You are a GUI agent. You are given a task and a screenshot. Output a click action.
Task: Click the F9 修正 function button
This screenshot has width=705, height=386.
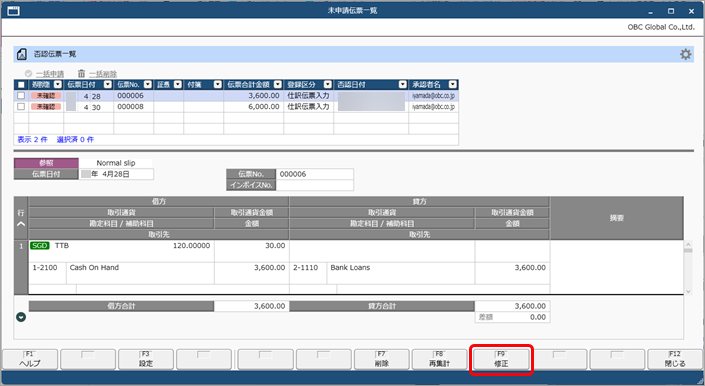coord(501,359)
